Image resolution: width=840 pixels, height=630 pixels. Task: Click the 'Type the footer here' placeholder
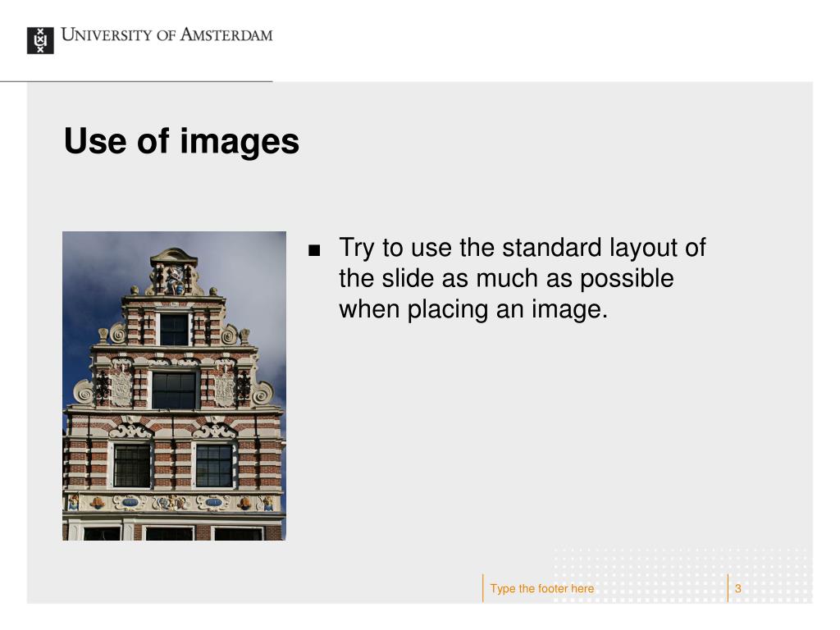pos(541,588)
